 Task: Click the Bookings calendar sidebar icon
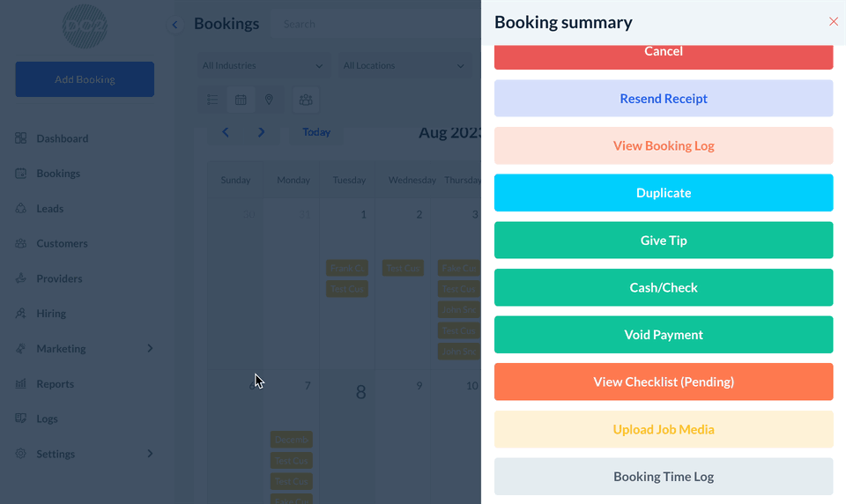(x=20, y=174)
